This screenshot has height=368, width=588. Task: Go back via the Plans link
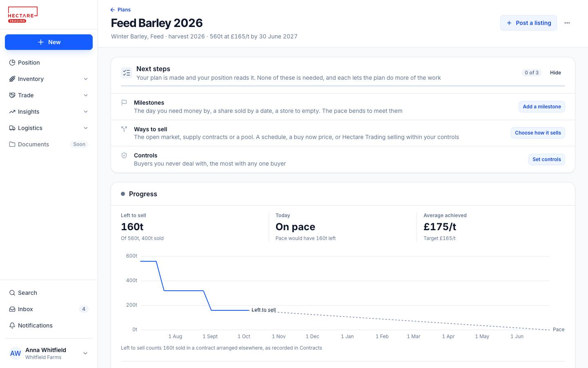[120, 10]
